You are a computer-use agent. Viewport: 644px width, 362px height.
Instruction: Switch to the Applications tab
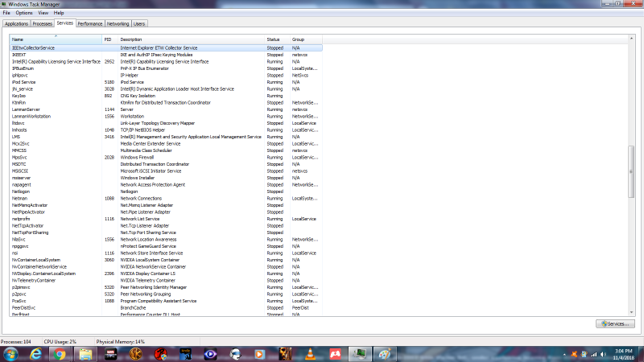[16, 24]
